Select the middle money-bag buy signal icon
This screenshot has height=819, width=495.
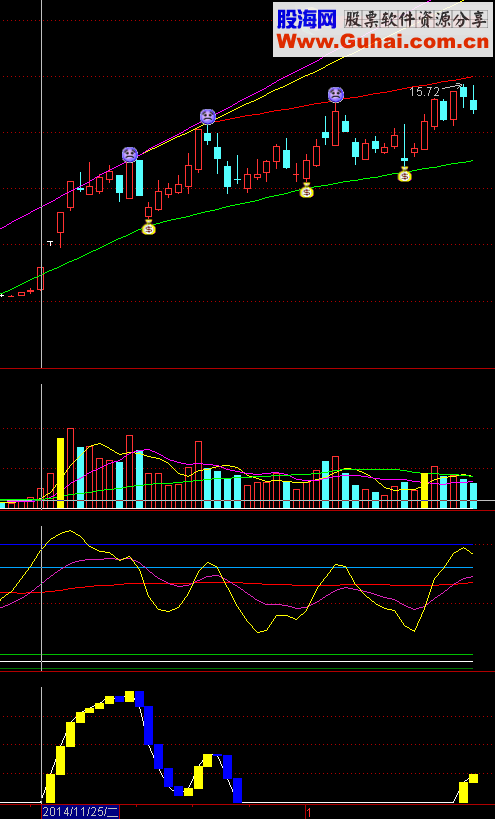pos(307,190)
